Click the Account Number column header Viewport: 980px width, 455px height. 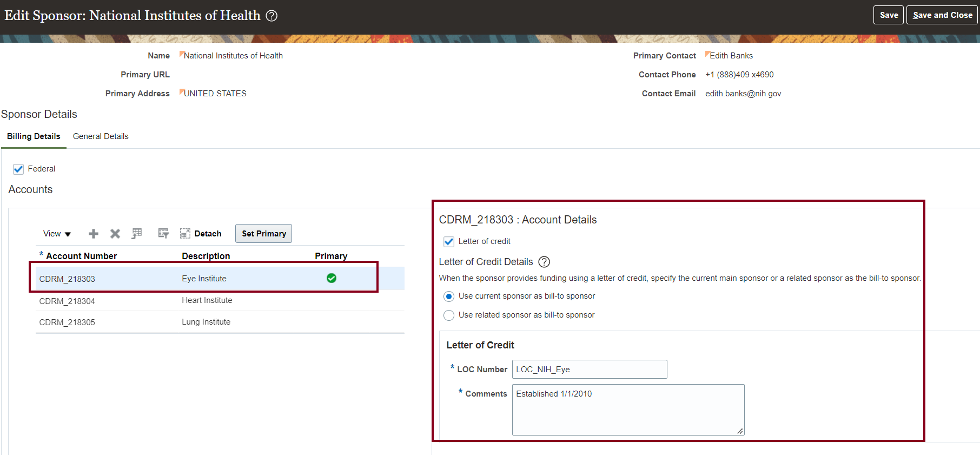tap(81, 256)
